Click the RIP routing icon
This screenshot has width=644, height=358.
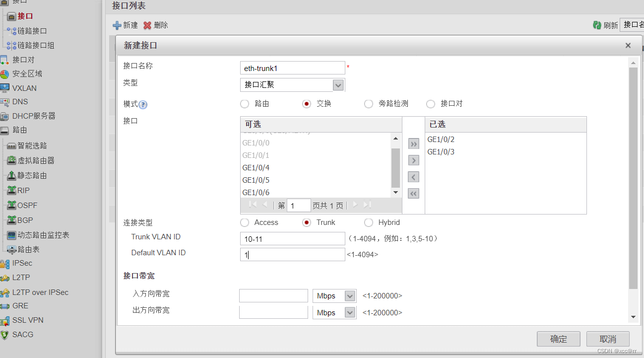[12, 191]
